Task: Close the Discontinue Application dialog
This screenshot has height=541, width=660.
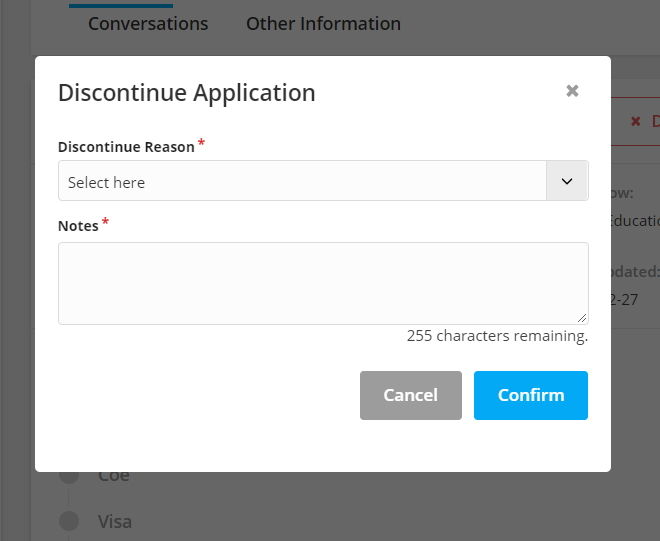Action: click(572, 91)
